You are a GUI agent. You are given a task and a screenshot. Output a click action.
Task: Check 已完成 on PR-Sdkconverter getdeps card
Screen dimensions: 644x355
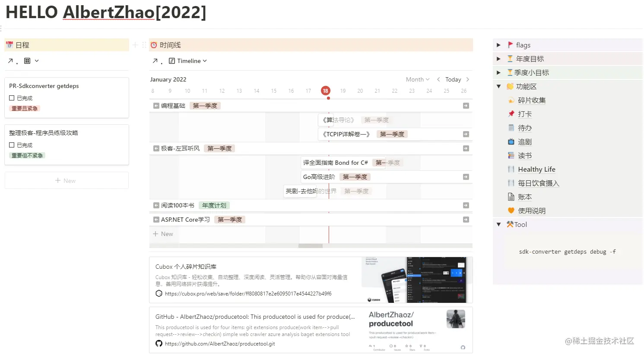click(x=12, y=98)
